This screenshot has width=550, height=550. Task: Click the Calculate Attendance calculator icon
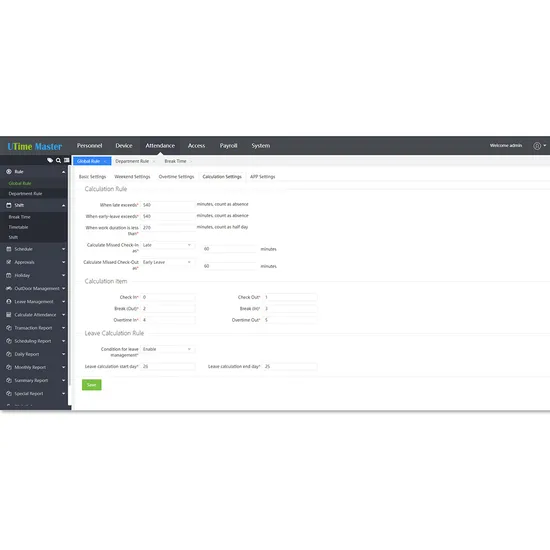tap(9, 315)
